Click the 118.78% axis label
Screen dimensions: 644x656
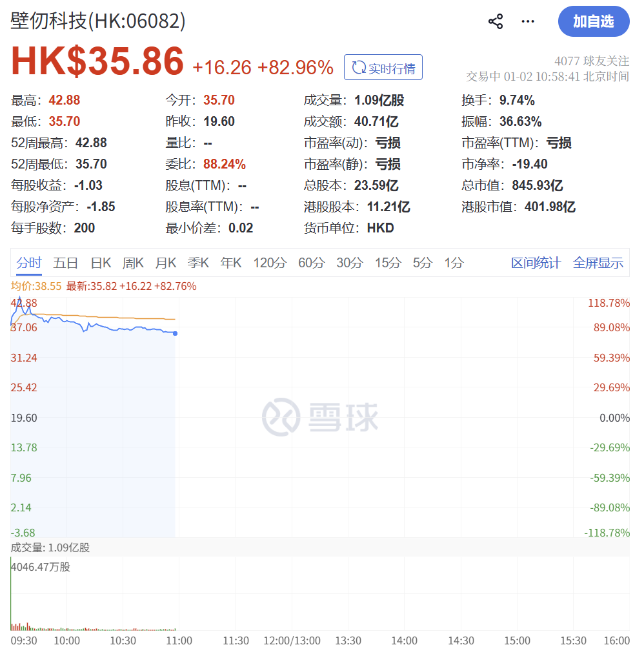(609, 303)
